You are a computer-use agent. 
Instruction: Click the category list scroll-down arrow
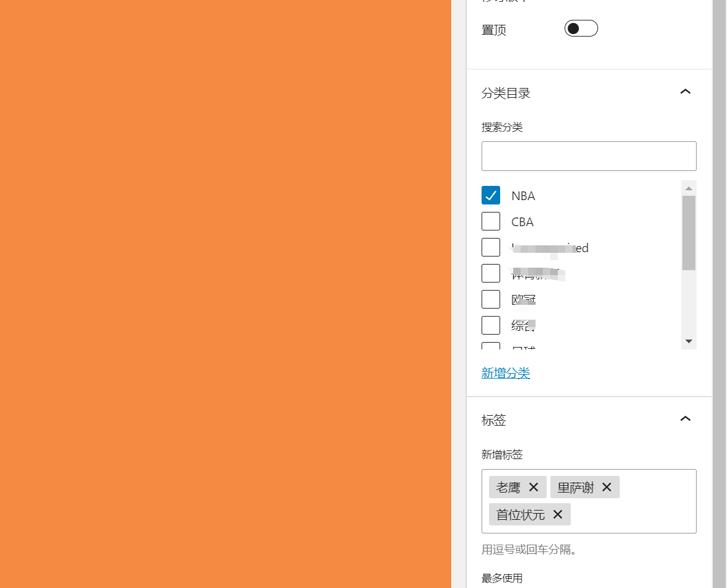[x=689, y=341]
